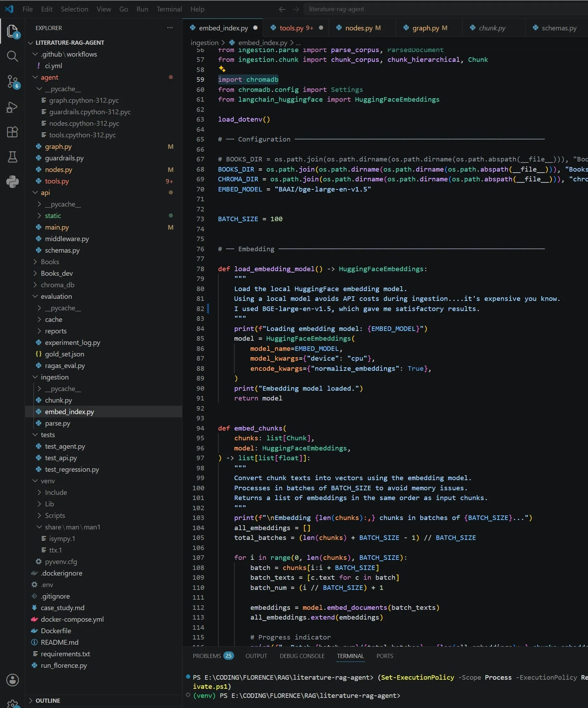Click the sparkle code action icon on line 58

pyautogui.click(x=222, y=69)
